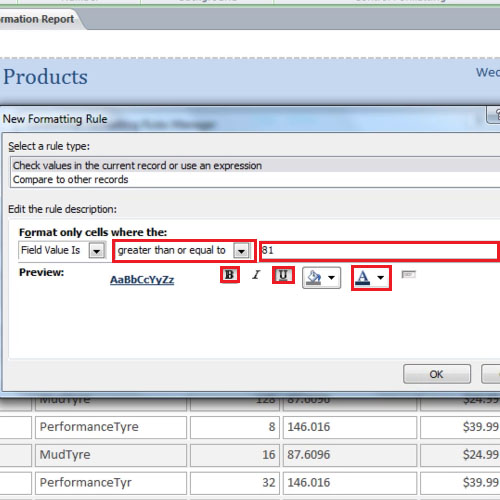500x500 pixels.
Task: Select Check values in the current record rule type
Action: [255, 165]
